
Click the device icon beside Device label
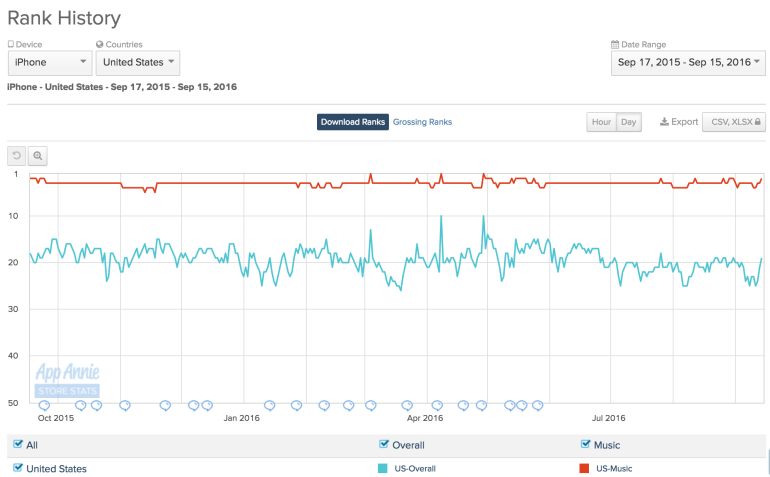(11, 44)
